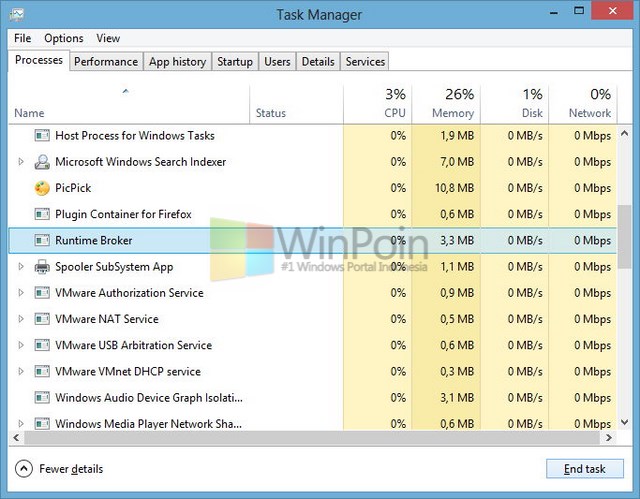Switch to the Details tab
The width and height of the screenshot is (640, 499).
[x=318, y=62]
